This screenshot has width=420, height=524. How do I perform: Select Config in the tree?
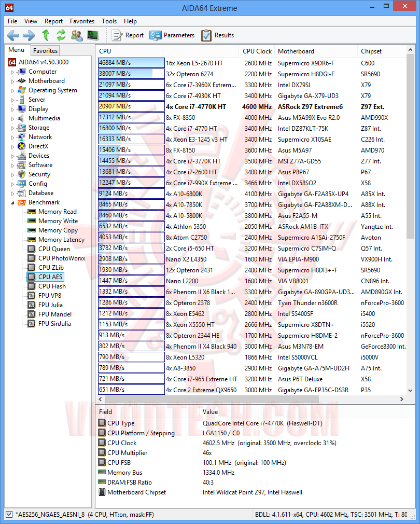38,184
